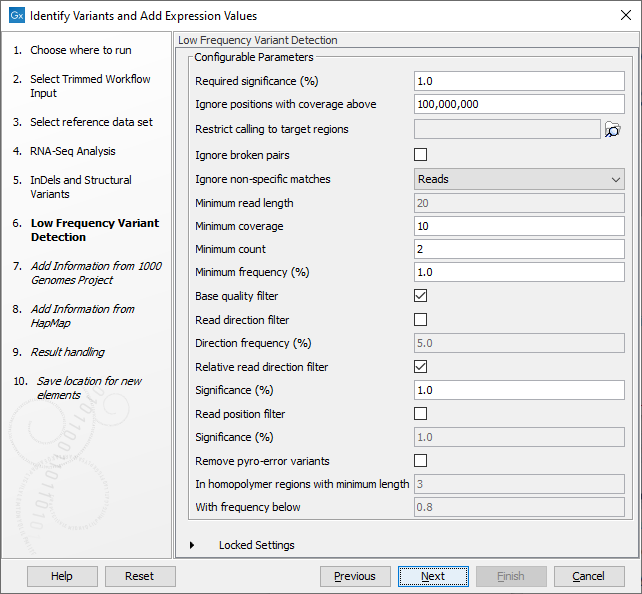Image resolution: width=642 pixels, height=594 pixels.
Task: Enable the Read direction filter checkbox
Action: pyautogui.click(x=420, y=319)
